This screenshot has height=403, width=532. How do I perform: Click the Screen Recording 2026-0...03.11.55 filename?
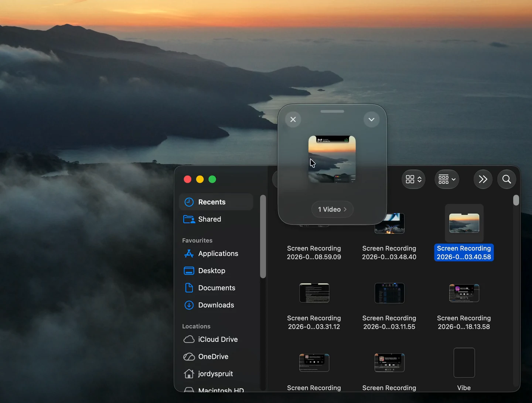389,322
